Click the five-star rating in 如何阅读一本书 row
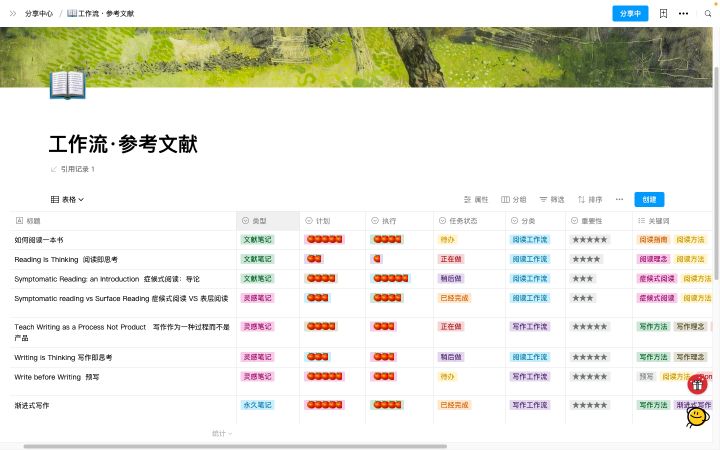The image size is (720, 450). (x=590, y=239)
